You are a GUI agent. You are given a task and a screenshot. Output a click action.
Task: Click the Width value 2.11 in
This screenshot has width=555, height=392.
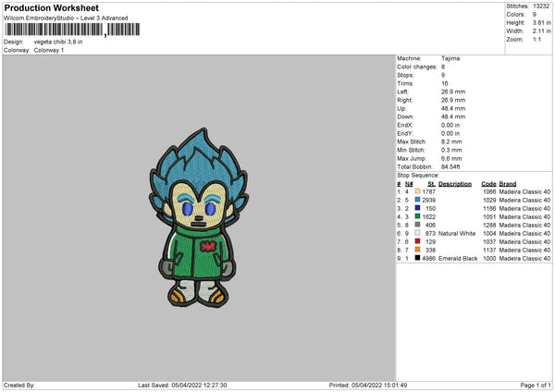pos(541,31)
